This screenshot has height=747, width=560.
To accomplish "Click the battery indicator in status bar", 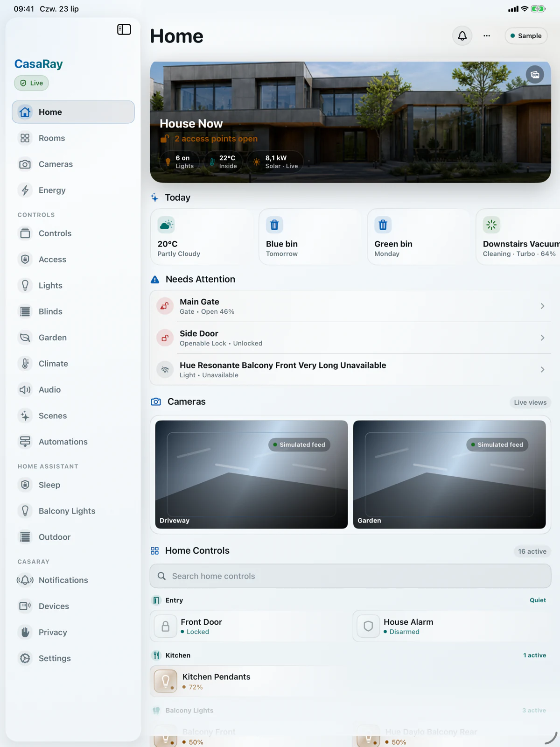I will tap(538, 9).
